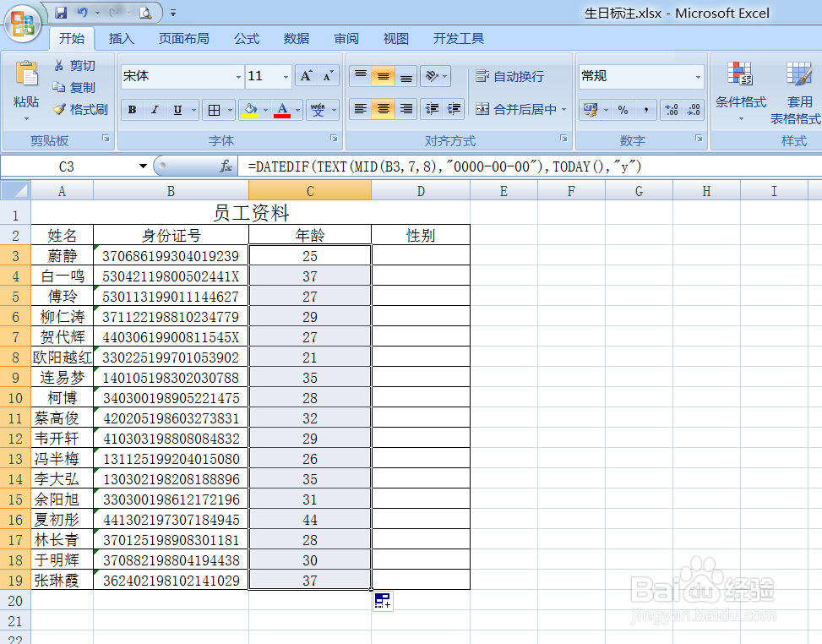822x644 pixels.
Task: Select cell with name 白一鸣
Action: point(62,276)
